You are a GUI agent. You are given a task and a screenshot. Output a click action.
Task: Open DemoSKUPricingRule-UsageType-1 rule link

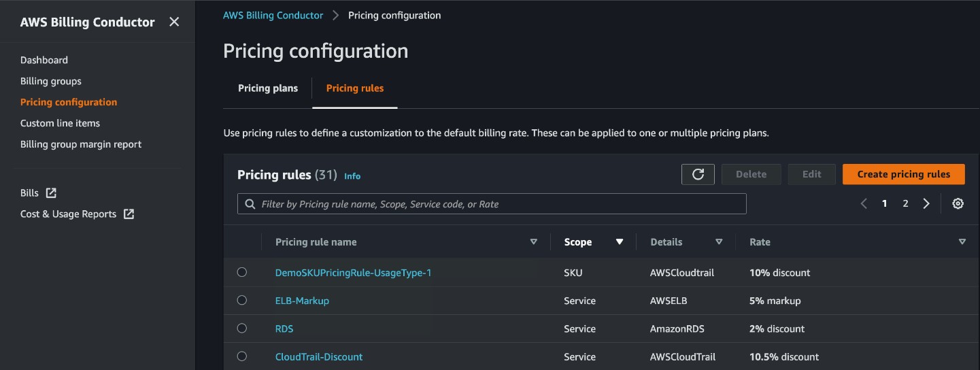coord(354,273)
